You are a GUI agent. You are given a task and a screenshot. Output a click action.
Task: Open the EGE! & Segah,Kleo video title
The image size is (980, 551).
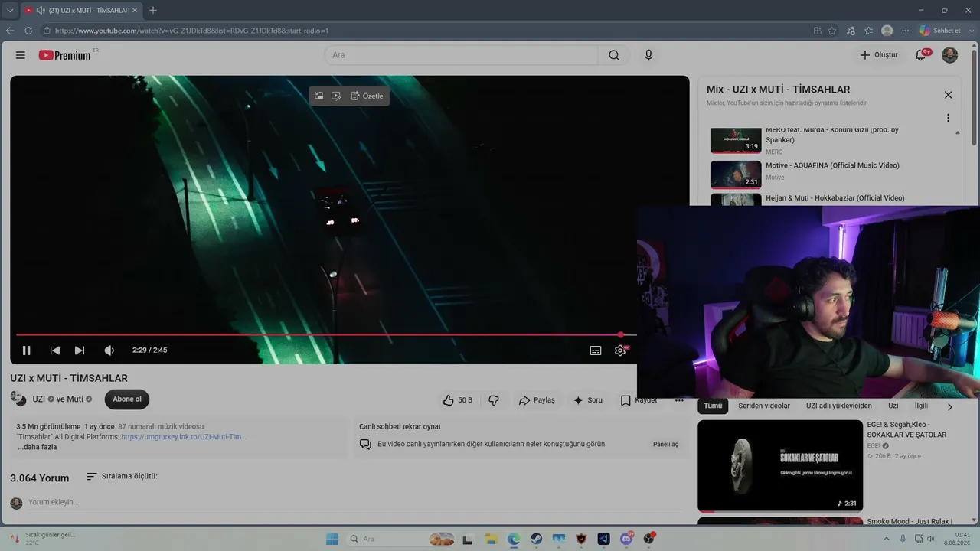tap(907, 429)
